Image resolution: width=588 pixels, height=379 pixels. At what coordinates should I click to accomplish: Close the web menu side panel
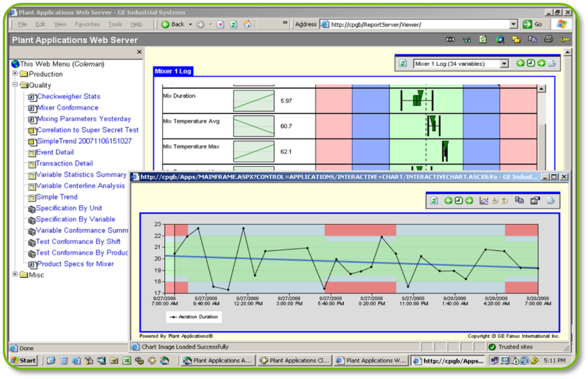pyautogui.click(x=139, y=52)
